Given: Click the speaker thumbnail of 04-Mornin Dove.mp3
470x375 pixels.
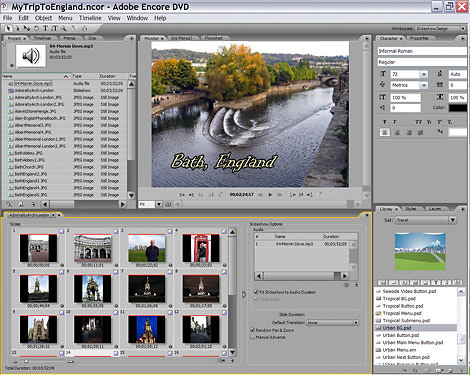Looking at the screenshot, I should point(31,56).
